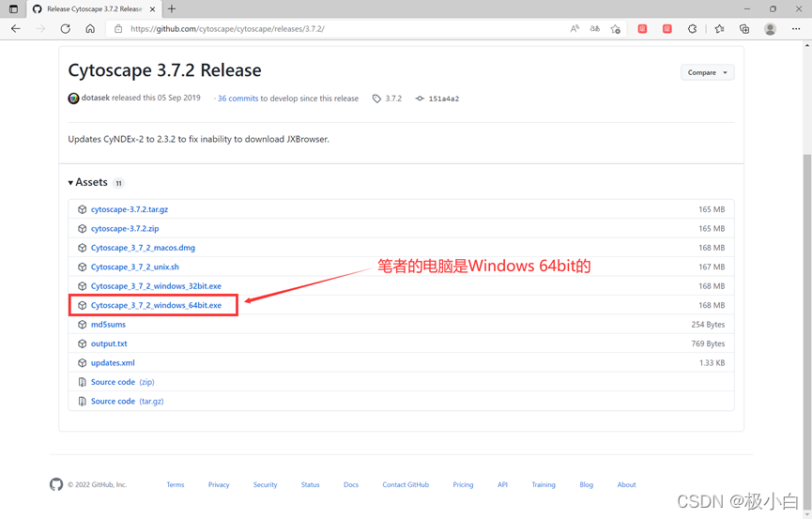Click the 254 Bytes size of md5sums
Viewport: 812px width, 519px height.
708,324
